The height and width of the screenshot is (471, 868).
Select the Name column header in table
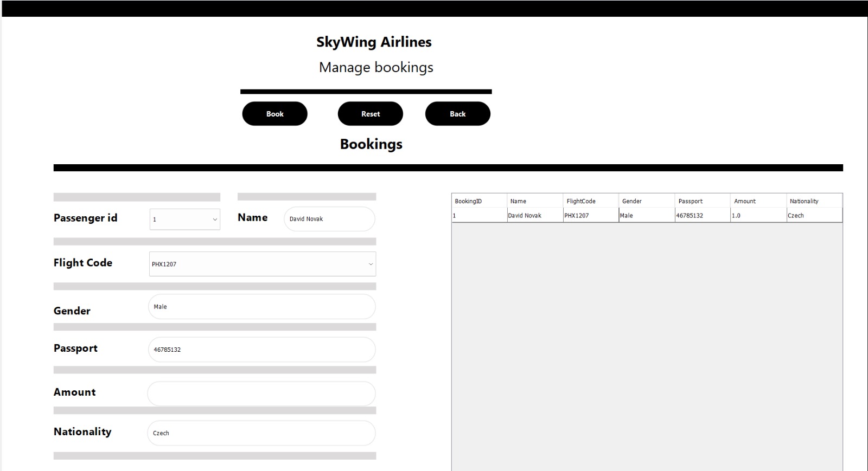[x=535, y=201]
